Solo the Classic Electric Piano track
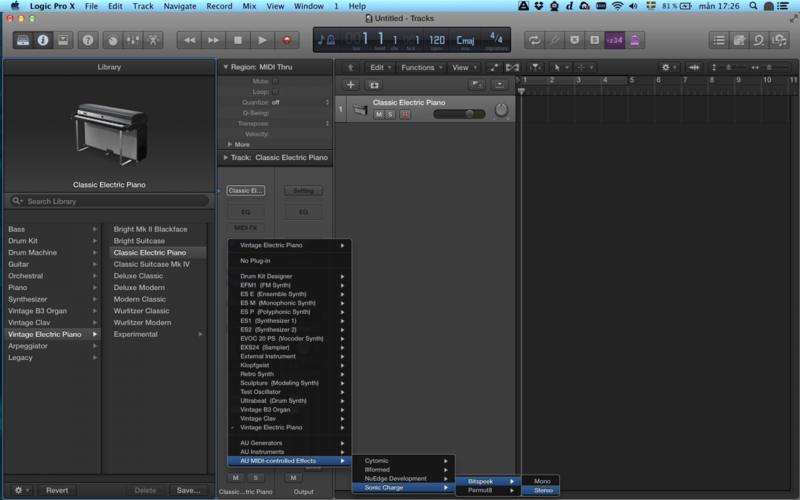The image size is (800, 500). pos(390,114)
